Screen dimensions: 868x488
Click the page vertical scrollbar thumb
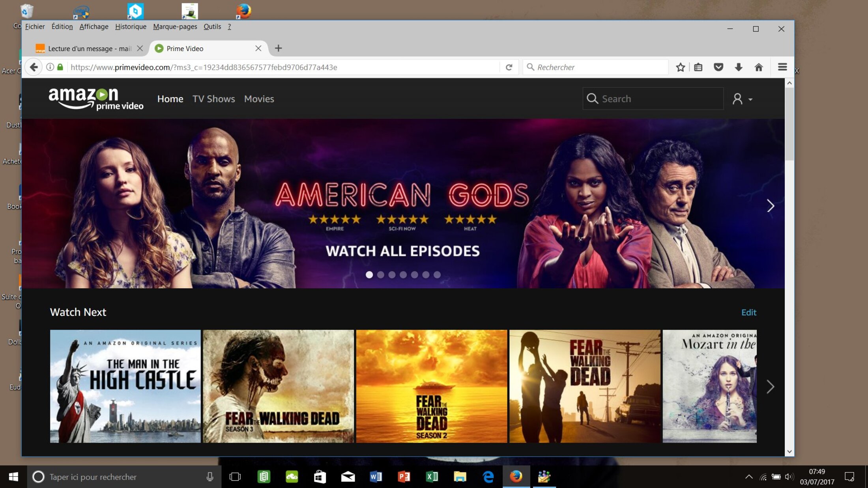pyautogui.click(x=789, y=124)
